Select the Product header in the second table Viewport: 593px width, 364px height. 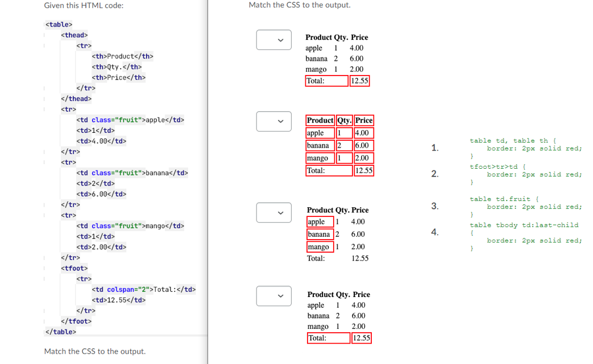(320, 120)
